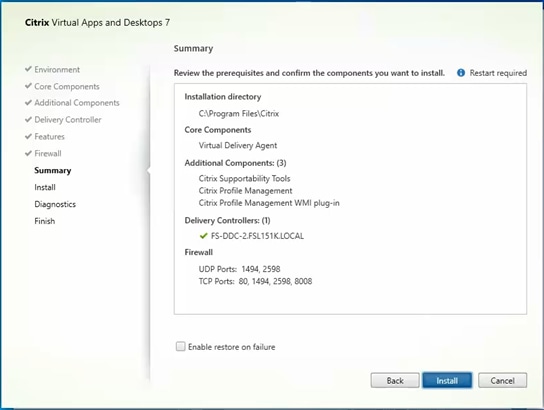Enable restore on failure checkbox
Viewport: 544px width, 410px height.
pos(181,347)
